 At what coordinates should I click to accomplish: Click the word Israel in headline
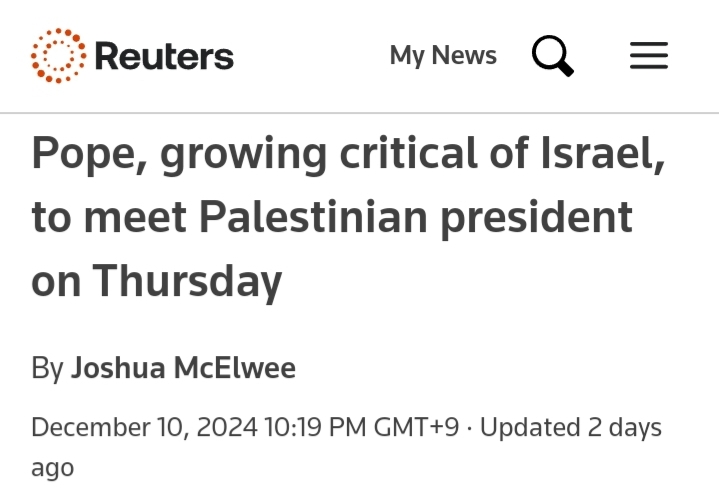click(603, 154)
